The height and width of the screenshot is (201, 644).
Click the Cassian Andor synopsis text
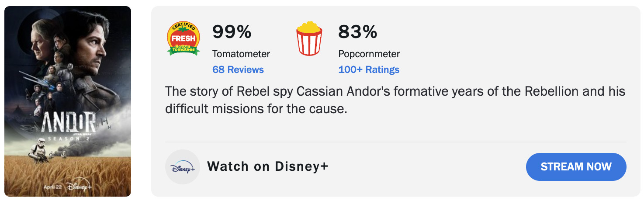click(395, 100)
